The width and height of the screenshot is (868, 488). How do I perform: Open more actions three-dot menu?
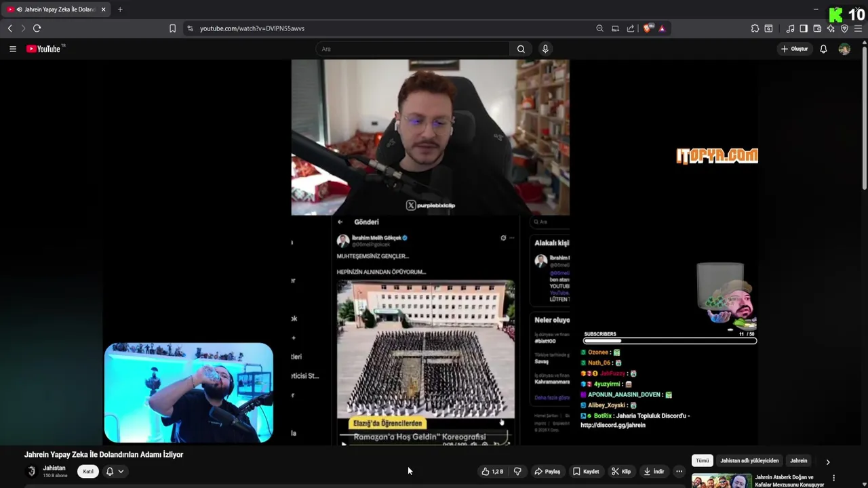click(x=679, y=471)
